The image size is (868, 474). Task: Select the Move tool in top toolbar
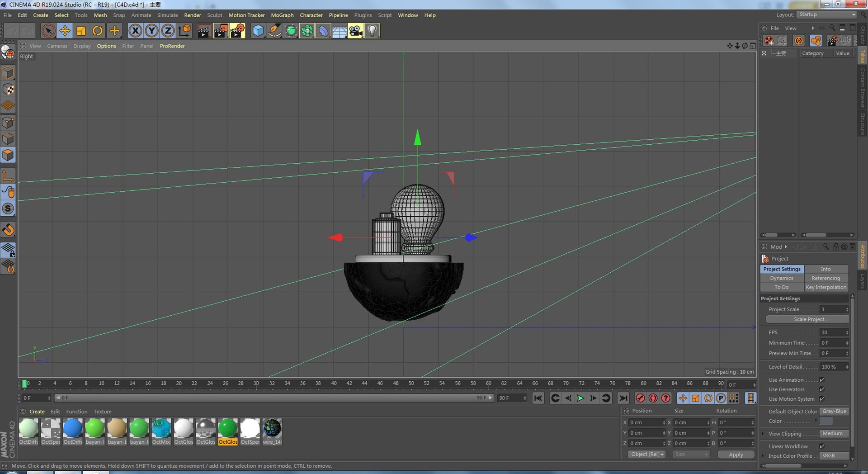[65, 31]
